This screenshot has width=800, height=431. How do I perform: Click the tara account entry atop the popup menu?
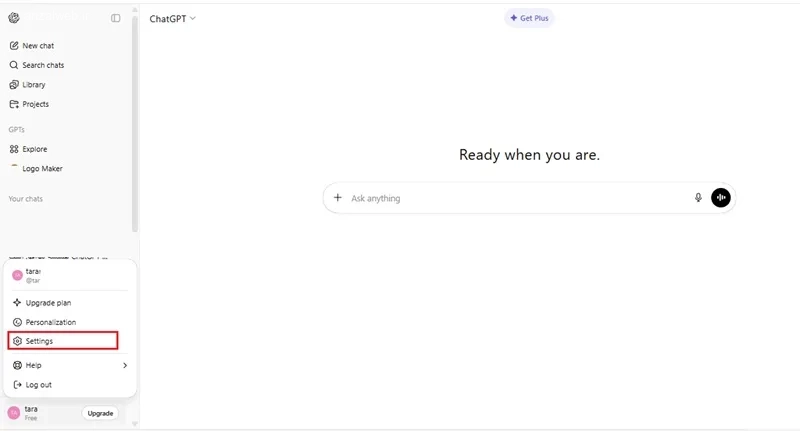69,275
